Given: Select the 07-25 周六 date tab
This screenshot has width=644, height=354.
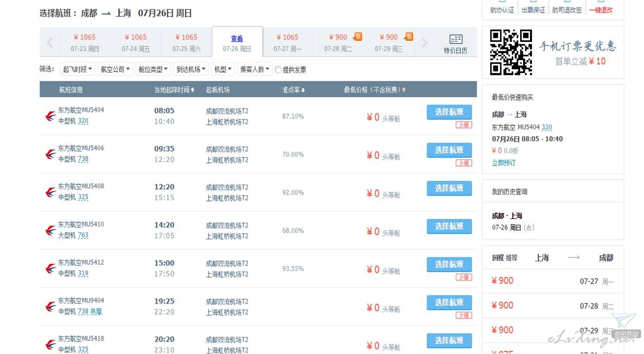Looking at the screenshot, I should [x=186, y=42].
